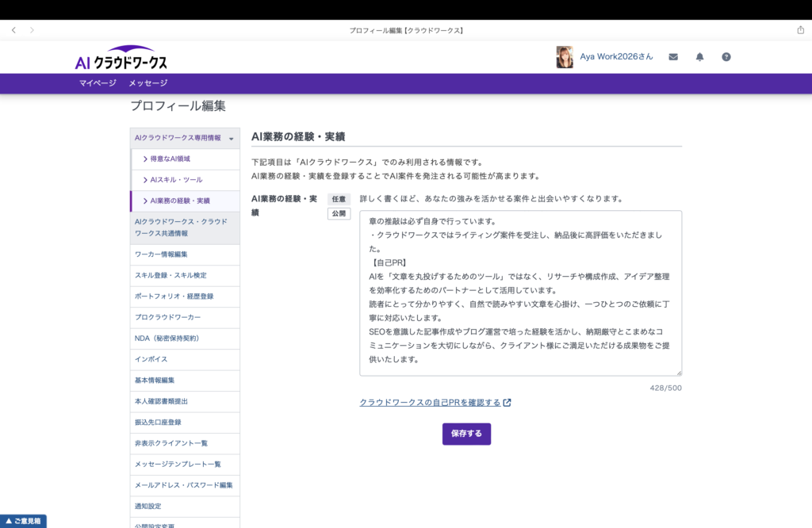Collapse the AIクラウドワークス専用情報 section

click(x=185, y=138)
